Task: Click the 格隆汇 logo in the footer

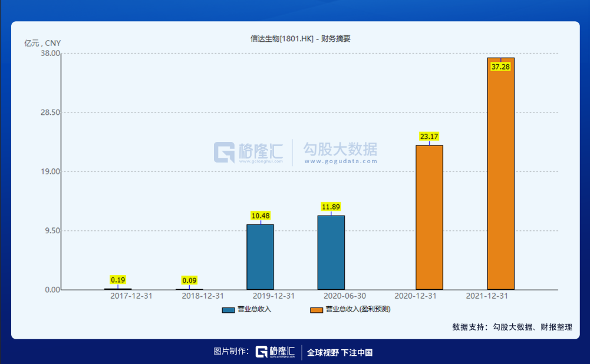Action: click(x=275, y=352)
